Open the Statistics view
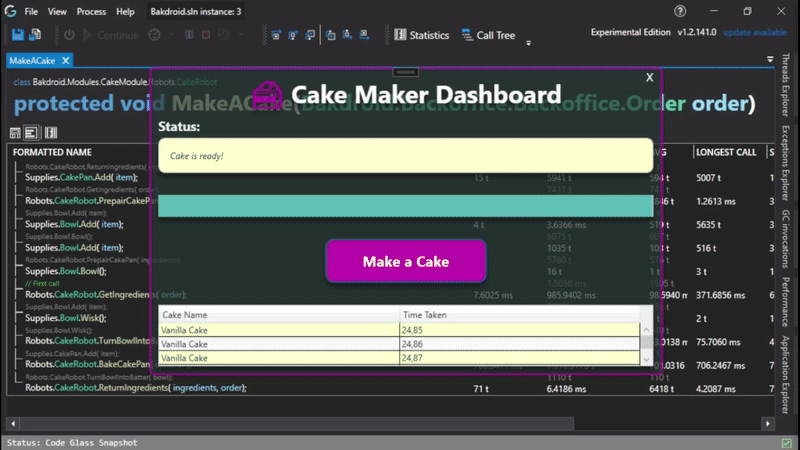 pyautogui.click(x=422, y=35)
